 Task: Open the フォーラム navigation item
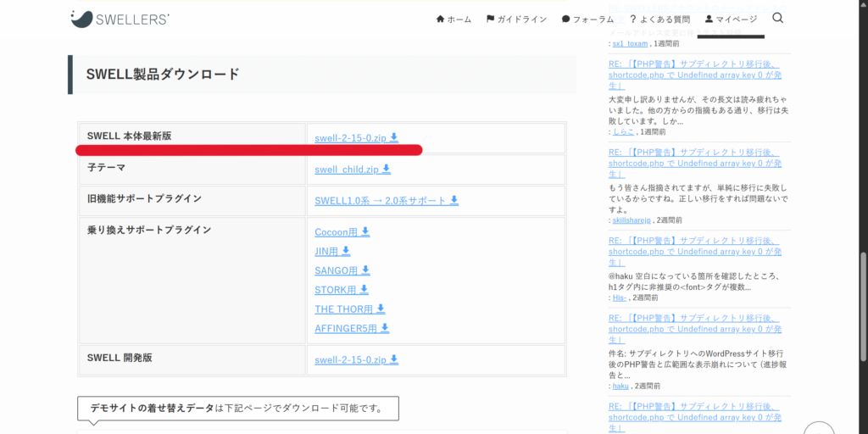[588, 19]
